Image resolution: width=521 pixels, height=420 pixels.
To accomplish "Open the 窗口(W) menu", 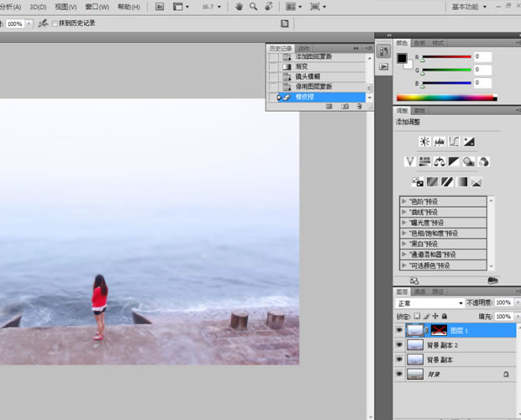I will point(97,7).
